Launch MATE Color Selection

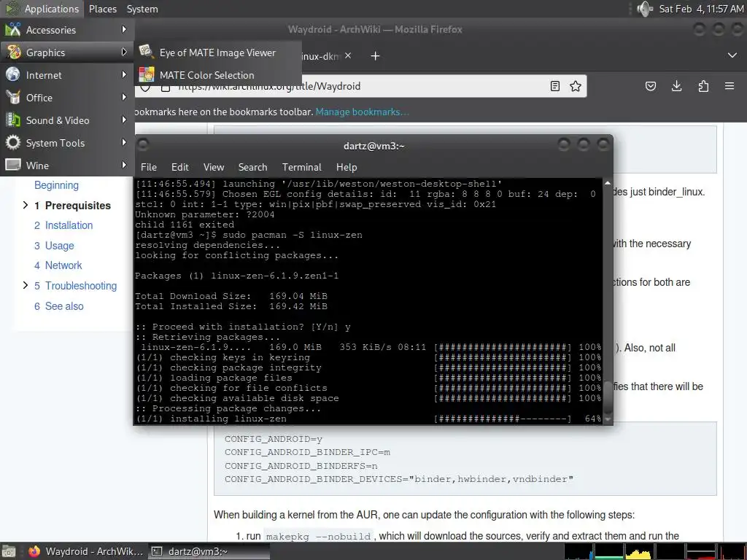(x=218, y=75)
